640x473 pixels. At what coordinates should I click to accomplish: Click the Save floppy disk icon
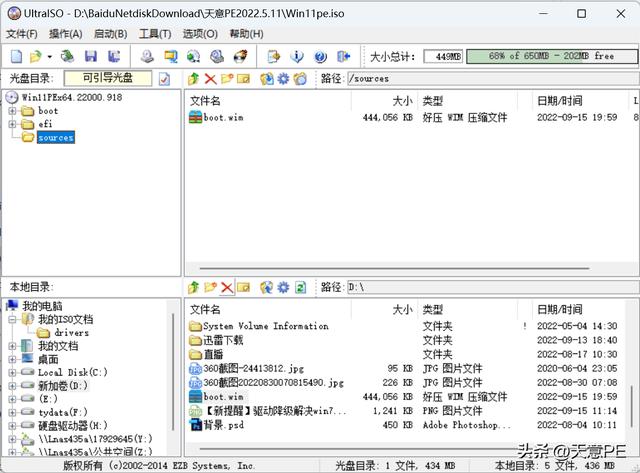click(91, 56)
